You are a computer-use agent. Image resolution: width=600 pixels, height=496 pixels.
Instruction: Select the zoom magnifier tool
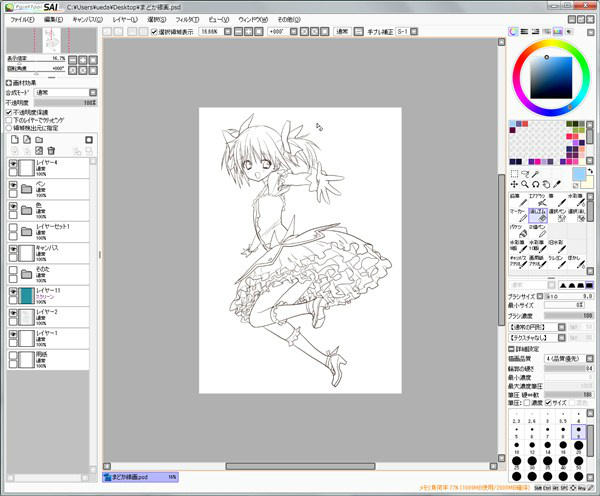click(x=525, y=184)
